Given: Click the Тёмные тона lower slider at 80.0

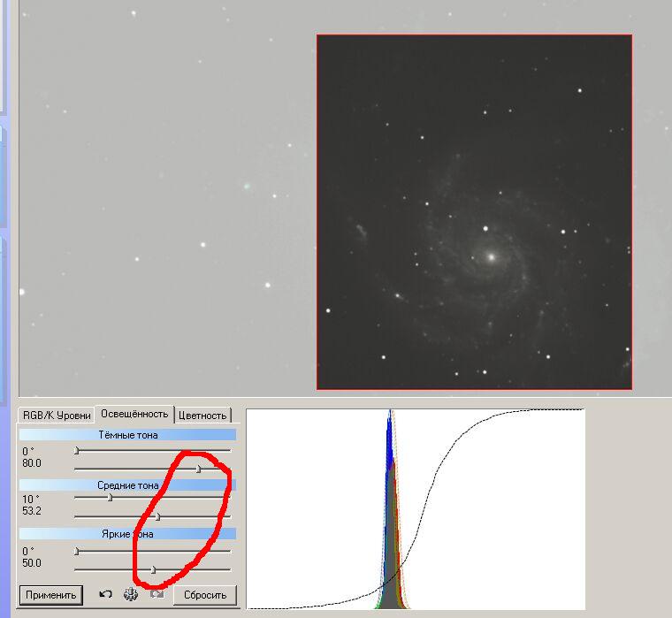Looking at the screenshot, I should (x=198, y=469).
